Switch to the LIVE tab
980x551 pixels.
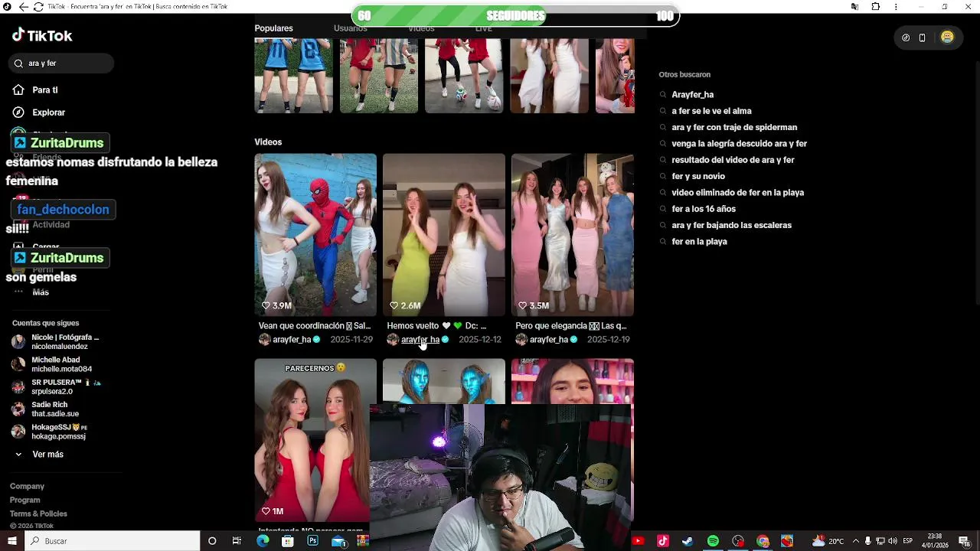(483, 28)
